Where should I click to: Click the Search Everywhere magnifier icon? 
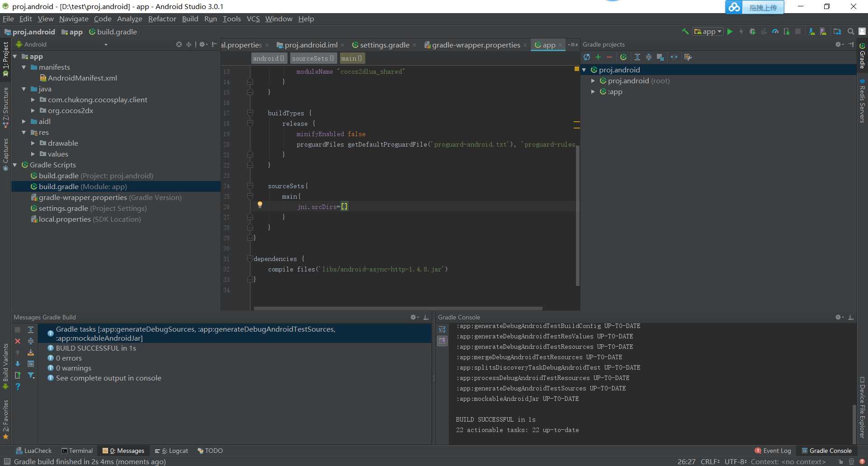click(851, 31)
